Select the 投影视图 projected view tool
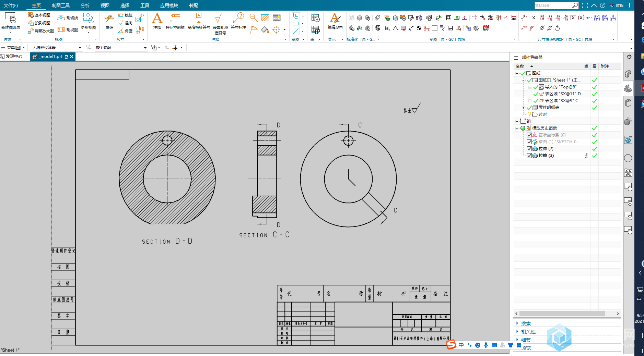Viewport: 644px width, 356px height. (x=39, y=23)
